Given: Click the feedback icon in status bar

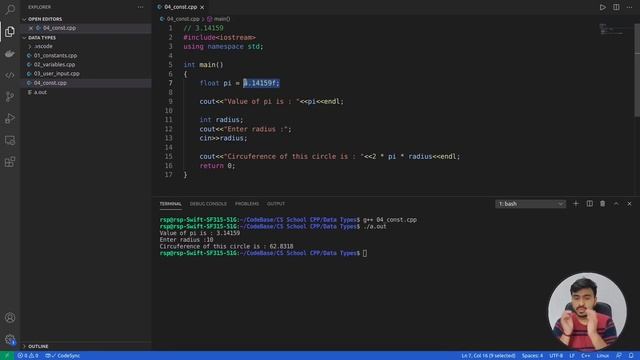Looking at the screenshot, I should 619,356.
